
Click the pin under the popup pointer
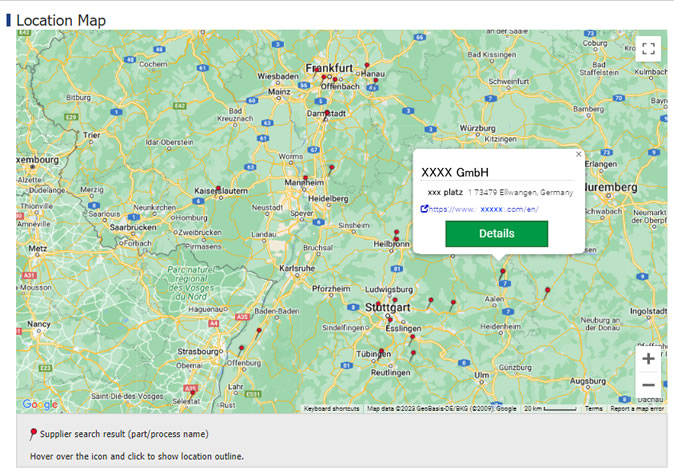point(502,270)
